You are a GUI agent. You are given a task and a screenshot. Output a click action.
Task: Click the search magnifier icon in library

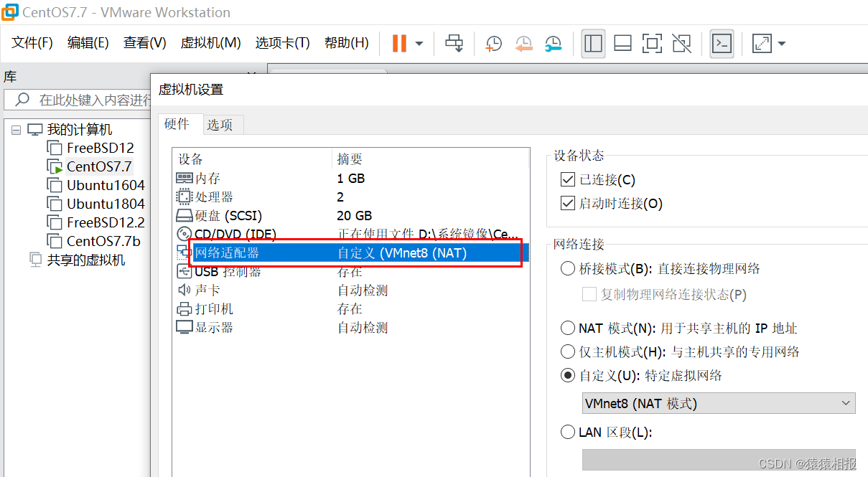pos(23,100)
